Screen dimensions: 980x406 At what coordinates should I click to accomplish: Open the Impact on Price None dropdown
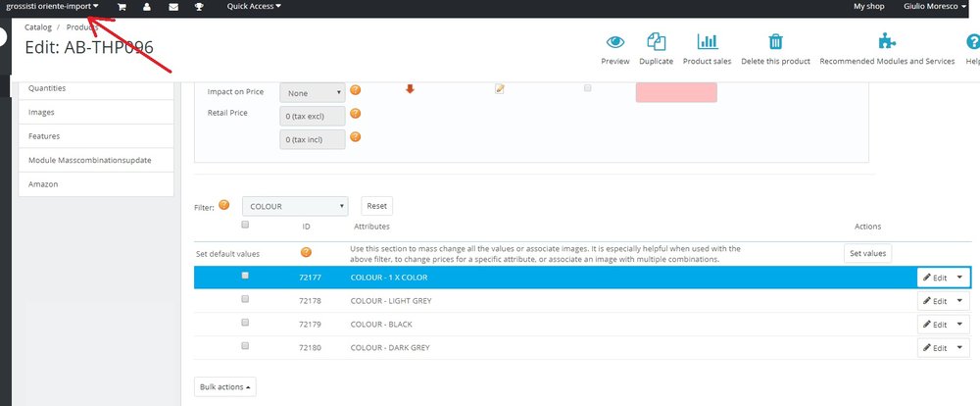(313, 92)
